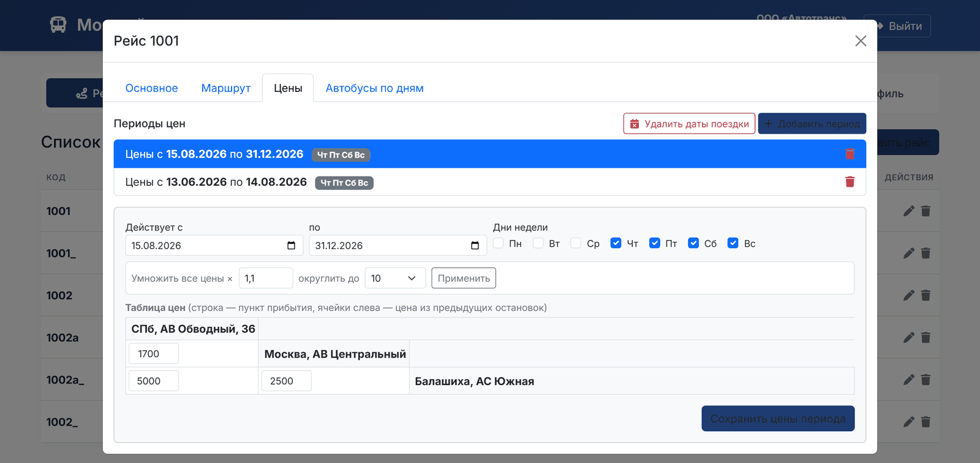Edit route 1002_ with pencil icon
Viewport: 980px width, 463px height.
click(909, 422)
